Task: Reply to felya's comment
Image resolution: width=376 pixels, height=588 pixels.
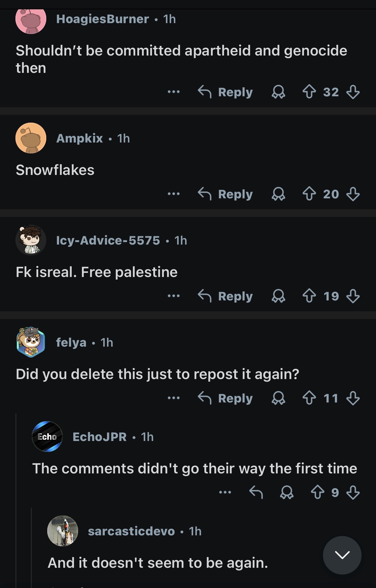Action: [x=226, y=398]
